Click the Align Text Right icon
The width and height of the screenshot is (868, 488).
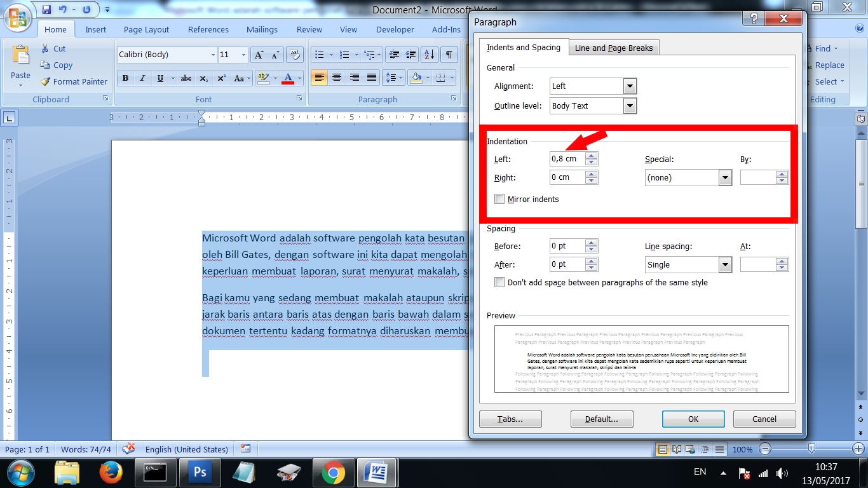[x=355, y=78]
